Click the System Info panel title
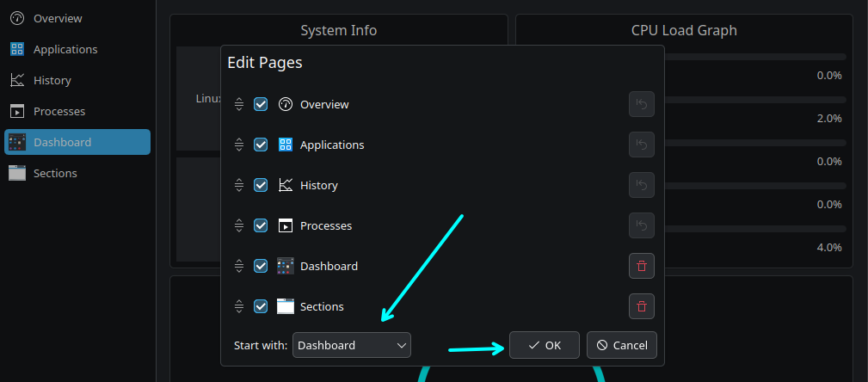This screenshot has width=868, height=382. pos(339,30)
